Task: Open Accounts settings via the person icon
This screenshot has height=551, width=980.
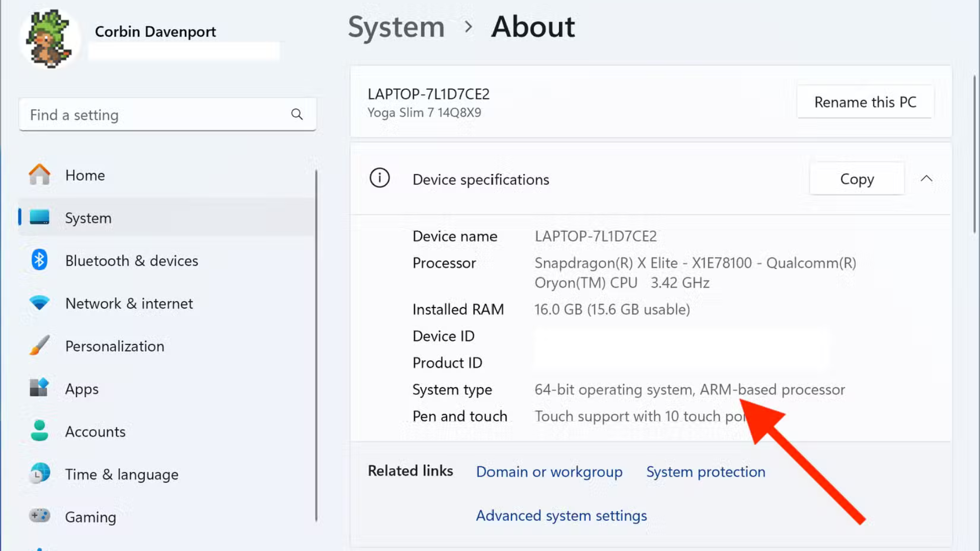Action: click(39, 431)
